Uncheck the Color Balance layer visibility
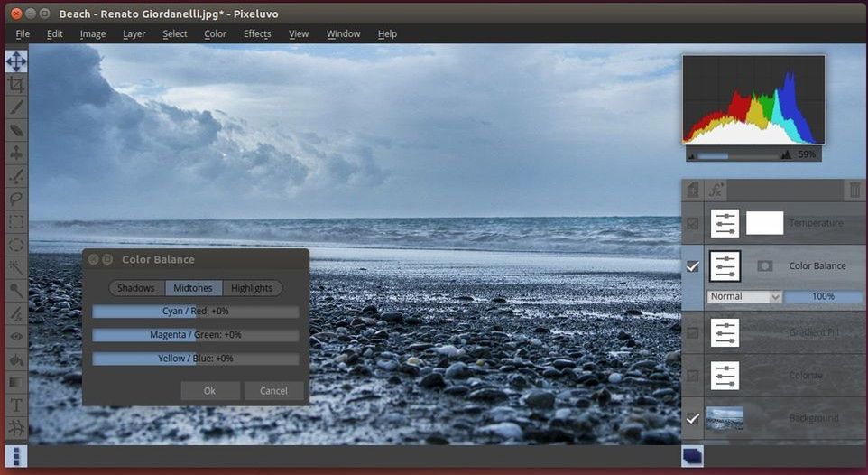Viewport: 868px width, 475px height. (693, 266)
